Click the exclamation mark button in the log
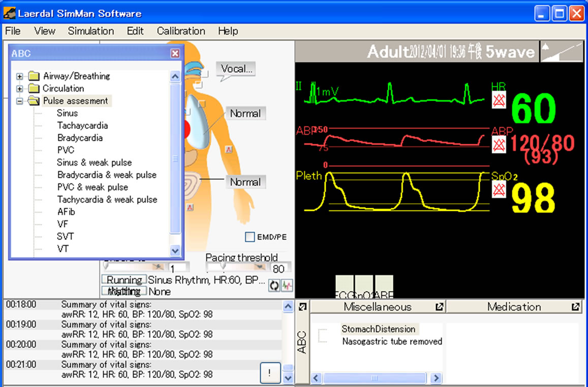Viewport: 588px width, 387px height. (x=270, y=373)
